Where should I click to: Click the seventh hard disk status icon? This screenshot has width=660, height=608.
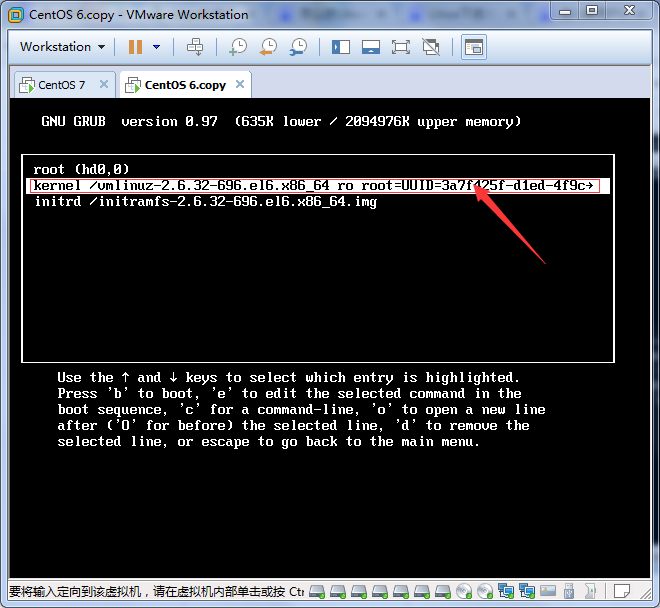click(x=443, y=592)
